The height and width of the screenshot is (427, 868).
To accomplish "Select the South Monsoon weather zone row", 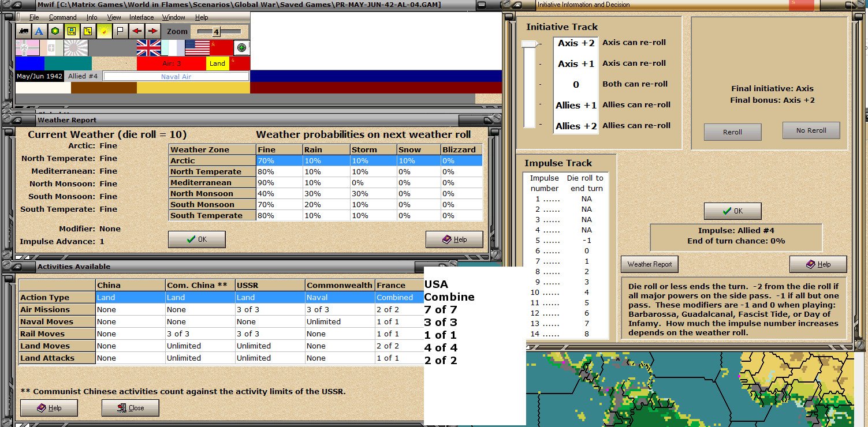I will click(x=326, y=204).
